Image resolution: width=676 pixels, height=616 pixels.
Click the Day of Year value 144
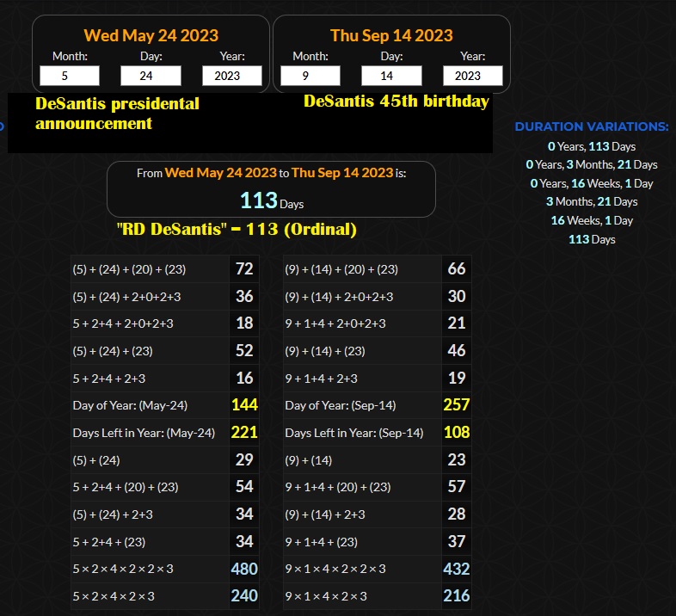tap(244, 404)
